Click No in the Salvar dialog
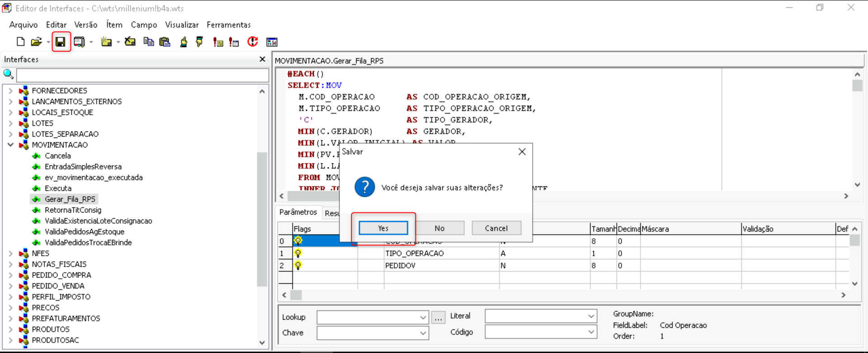The width and height of the screenshot is (868, 353). coord(439,228)
